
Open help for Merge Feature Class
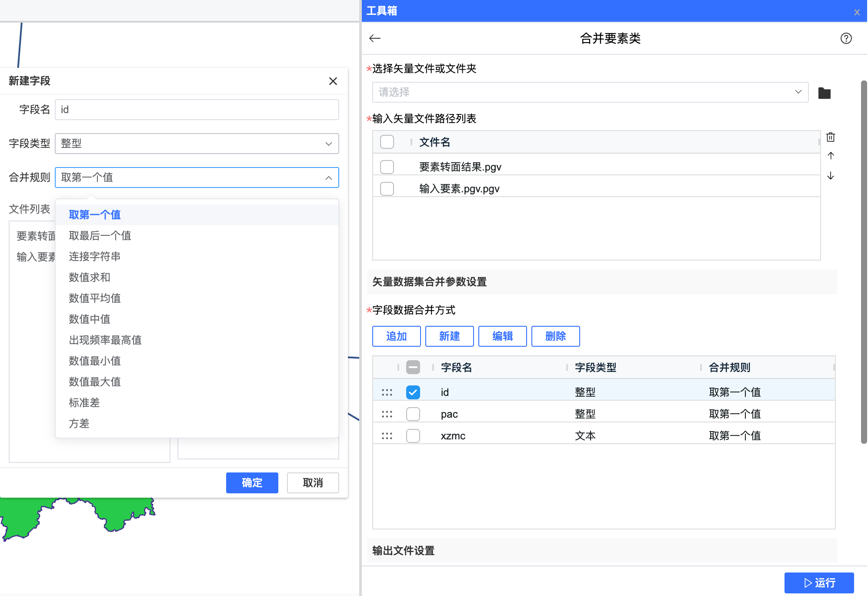click(846, 38)
